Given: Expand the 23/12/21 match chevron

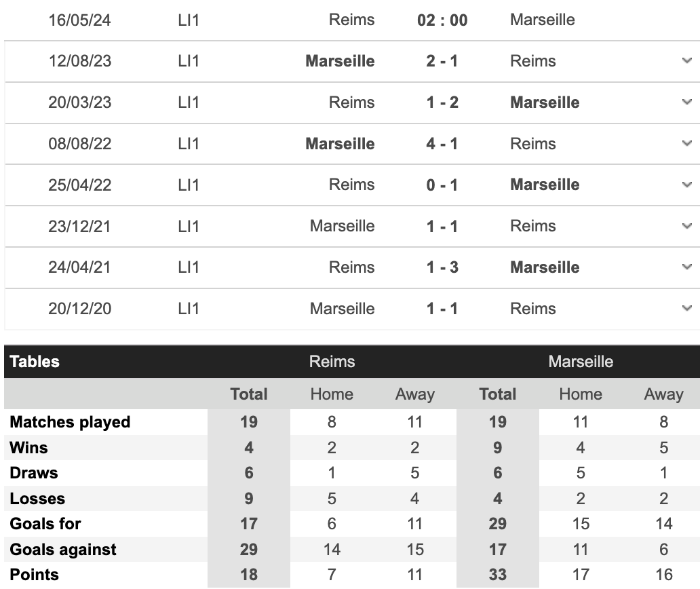Looking at the screenshot, I should 686,226.
